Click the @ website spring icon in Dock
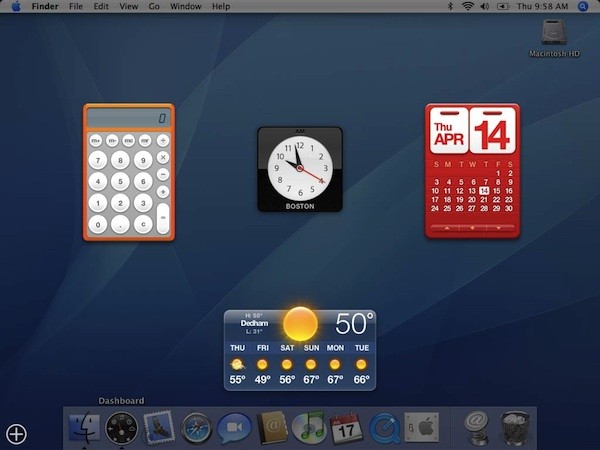 [x=476, y=428]
